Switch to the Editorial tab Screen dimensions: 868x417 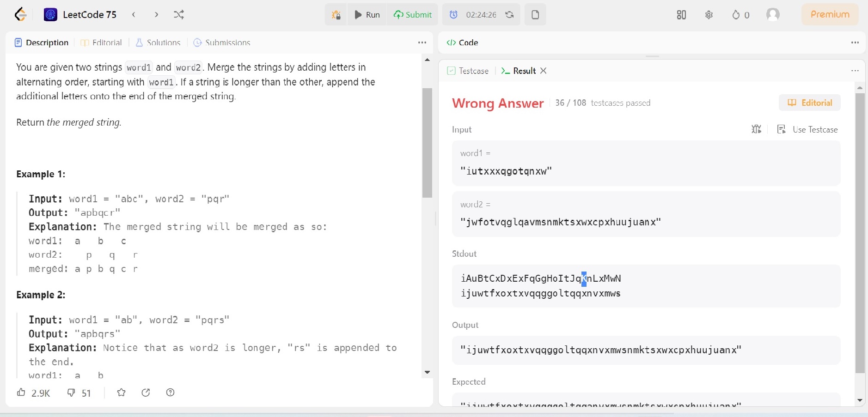(101, 42)
